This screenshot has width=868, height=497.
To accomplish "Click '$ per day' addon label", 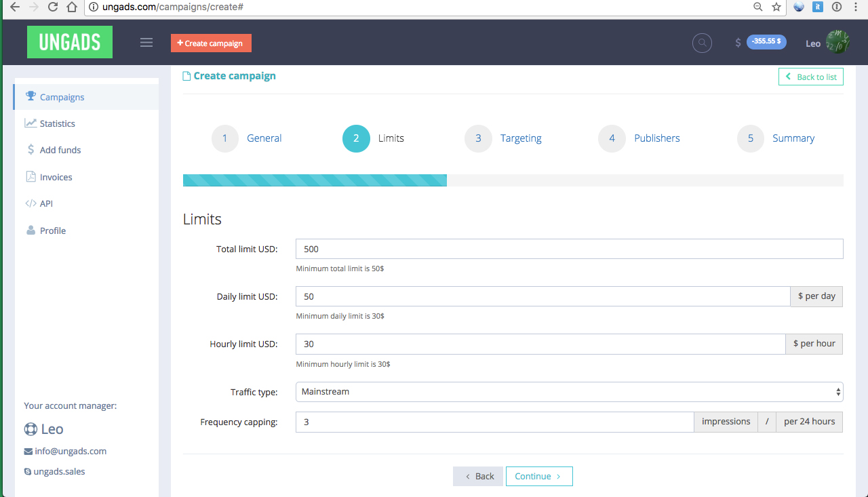I will tap(816, 296).
